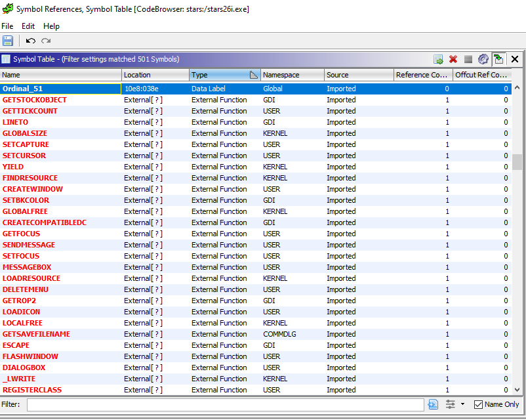
Task: Sort by the Location column header
Action: [x=155, y=75]
